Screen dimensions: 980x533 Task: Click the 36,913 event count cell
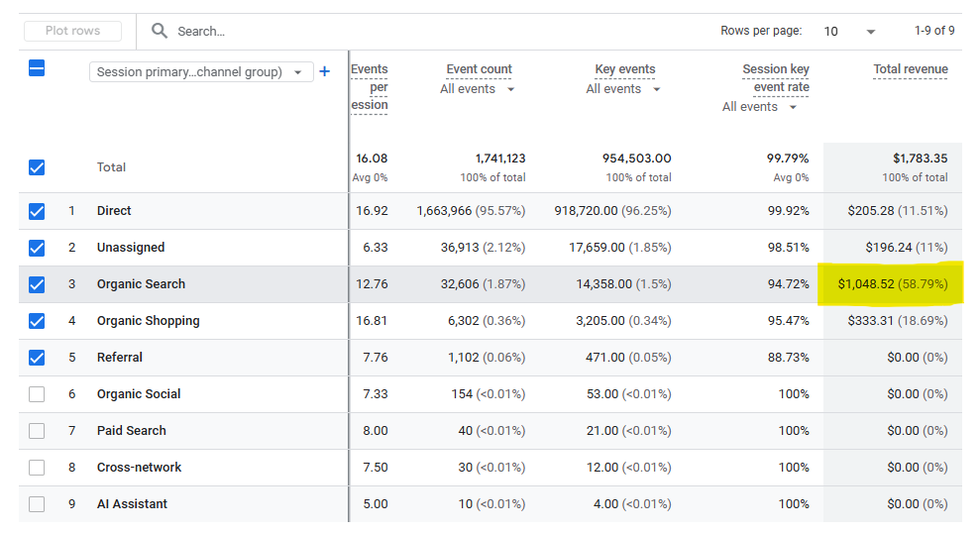(484, 248)
